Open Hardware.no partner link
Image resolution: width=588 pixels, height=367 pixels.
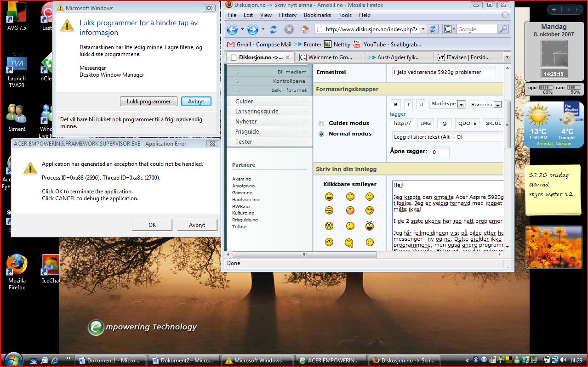(x=245, y=200)
